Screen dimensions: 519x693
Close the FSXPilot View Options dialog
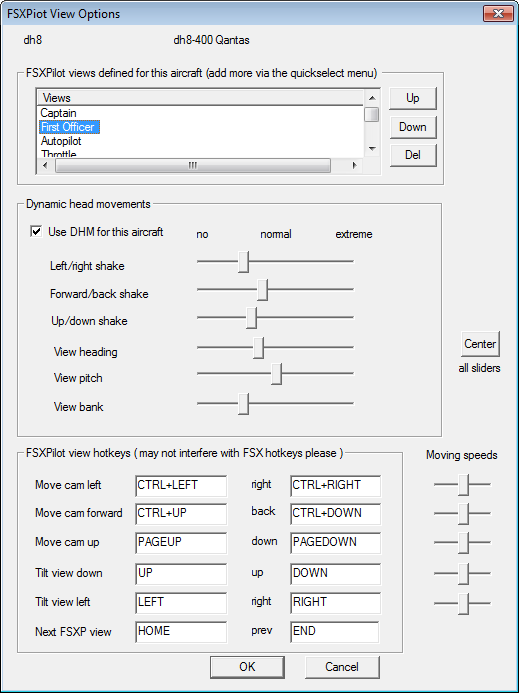click(x=498, y=13)
